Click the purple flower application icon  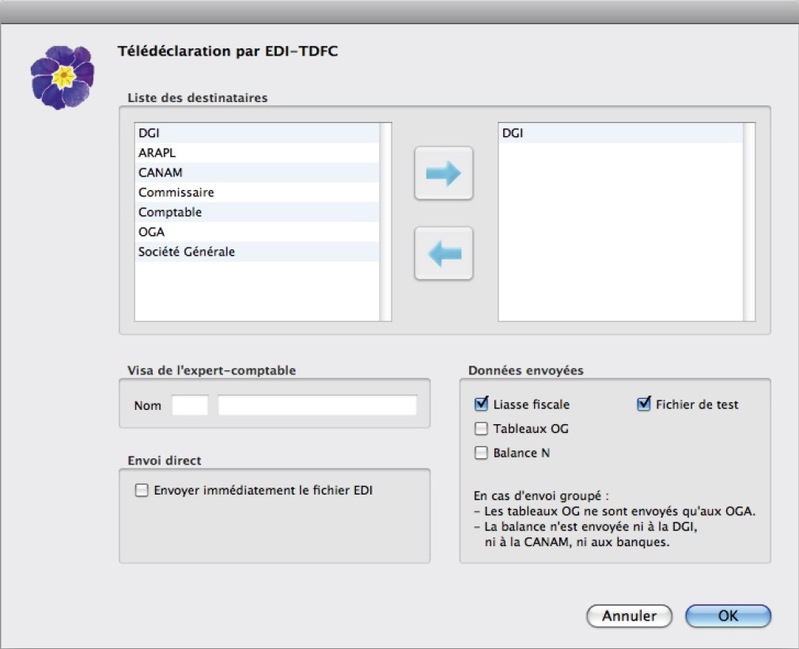(62, 77)
